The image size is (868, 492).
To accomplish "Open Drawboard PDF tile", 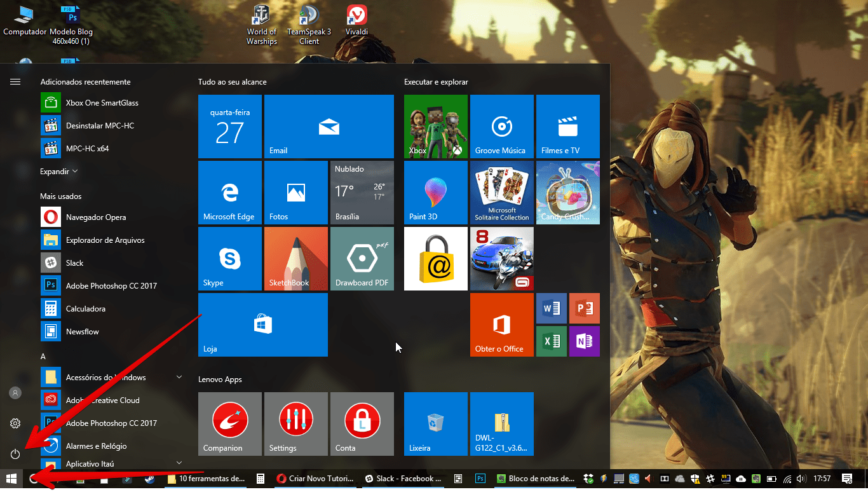I will click(x=362, y=259).
